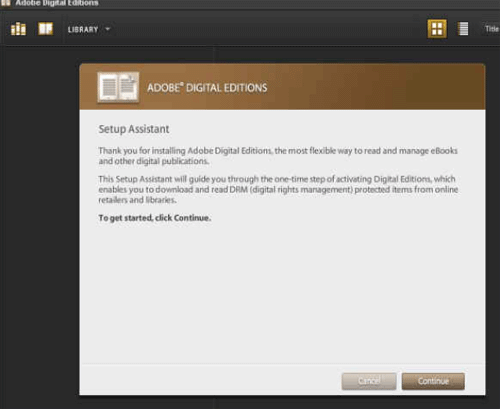
Task: Click the words "retailers and libraries"
Action: (x=137, y=200)
